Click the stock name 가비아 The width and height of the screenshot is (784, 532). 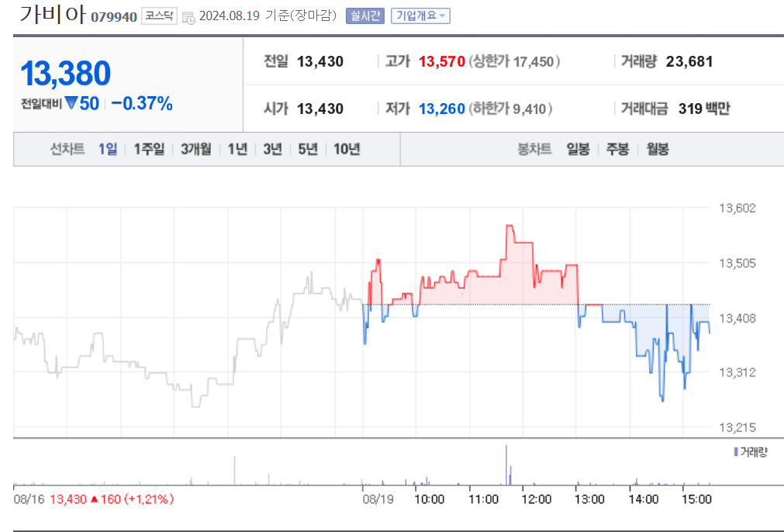coord(53,15)
